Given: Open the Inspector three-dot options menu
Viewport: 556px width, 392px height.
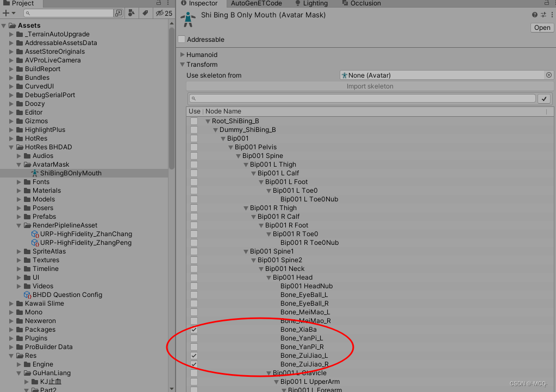Looking at the screenshot, I should pyautogui.click(x=552, y=15).
